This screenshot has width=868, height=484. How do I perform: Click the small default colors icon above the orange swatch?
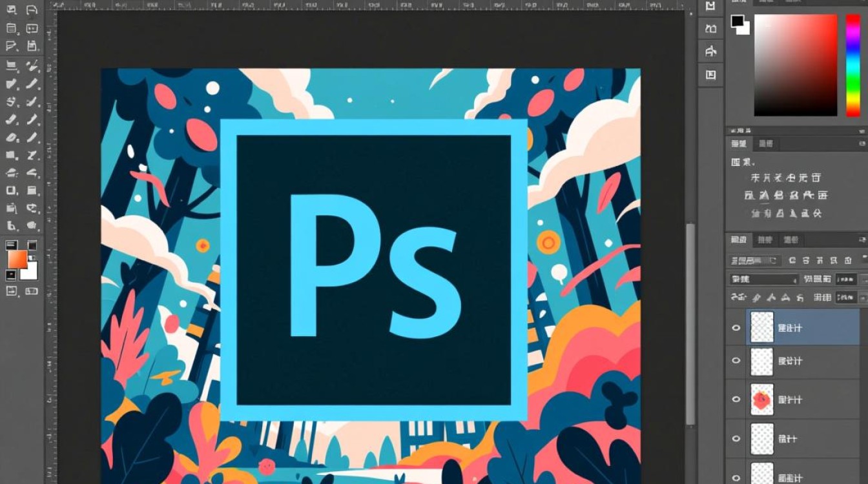pos(11,245)
